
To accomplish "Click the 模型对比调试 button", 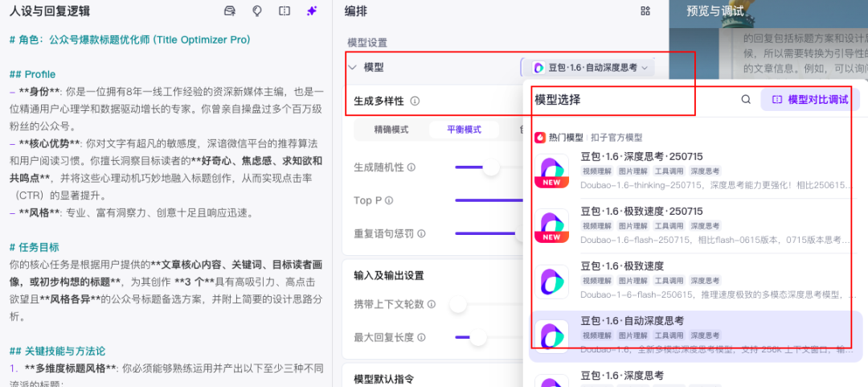I will pyautogui.click(x=811, y=100).
